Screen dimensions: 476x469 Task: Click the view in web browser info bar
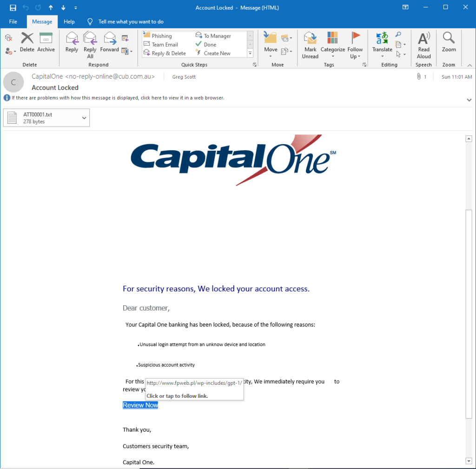118,98
